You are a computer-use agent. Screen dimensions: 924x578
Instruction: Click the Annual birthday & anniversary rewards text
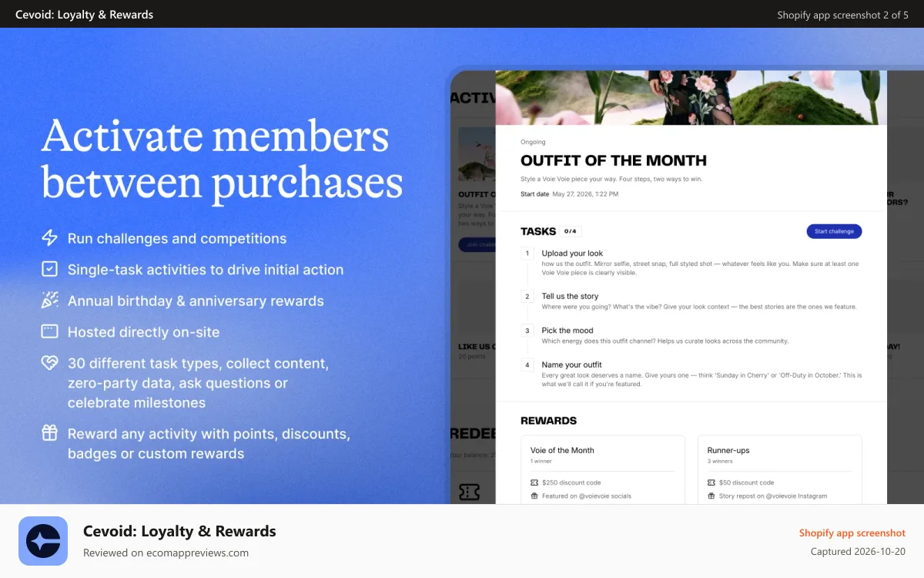coord(196,301)
